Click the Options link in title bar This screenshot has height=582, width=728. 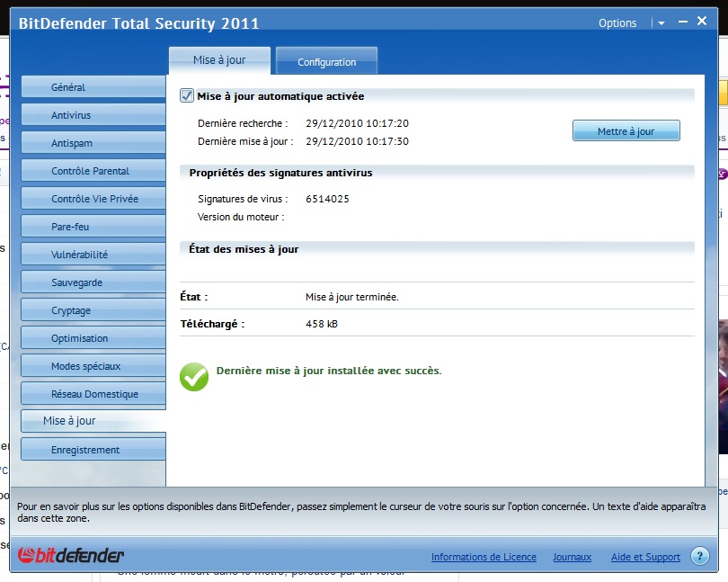617,23
